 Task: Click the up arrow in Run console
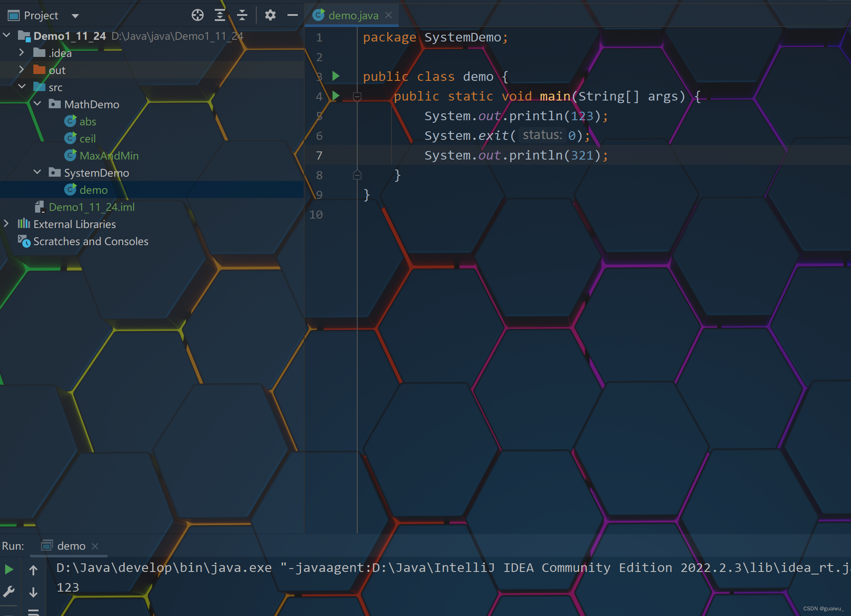[x=33, y=569]
